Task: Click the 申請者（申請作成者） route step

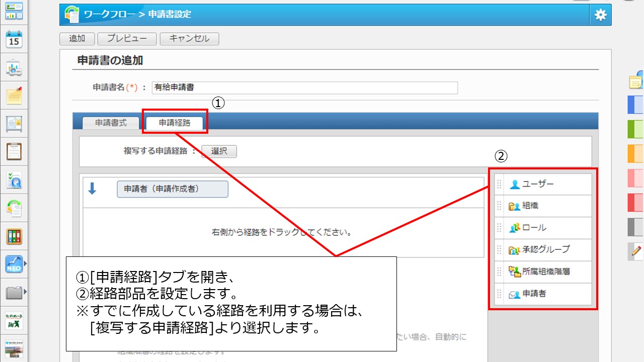Action: [173, 189]
